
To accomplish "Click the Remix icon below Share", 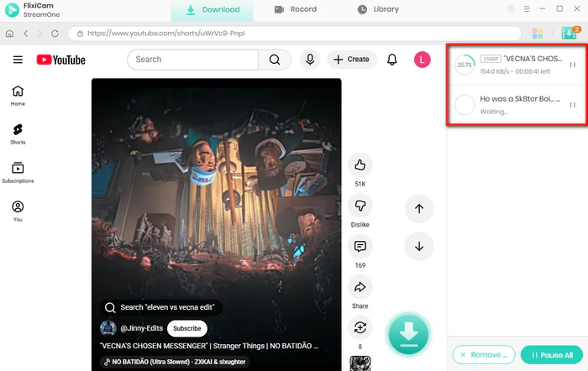I will coord(360,327).
